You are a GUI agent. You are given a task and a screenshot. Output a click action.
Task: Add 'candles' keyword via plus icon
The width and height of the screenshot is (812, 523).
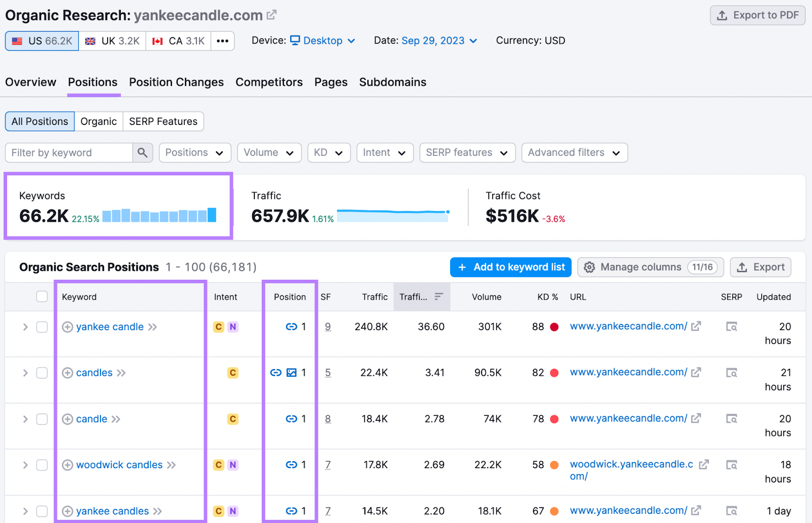(67, 373)
